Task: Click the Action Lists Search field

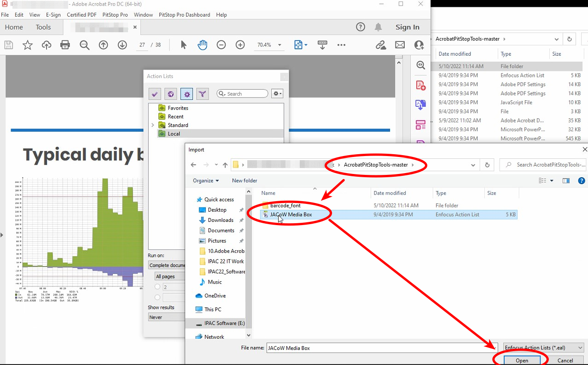Action: click(242, 94)
